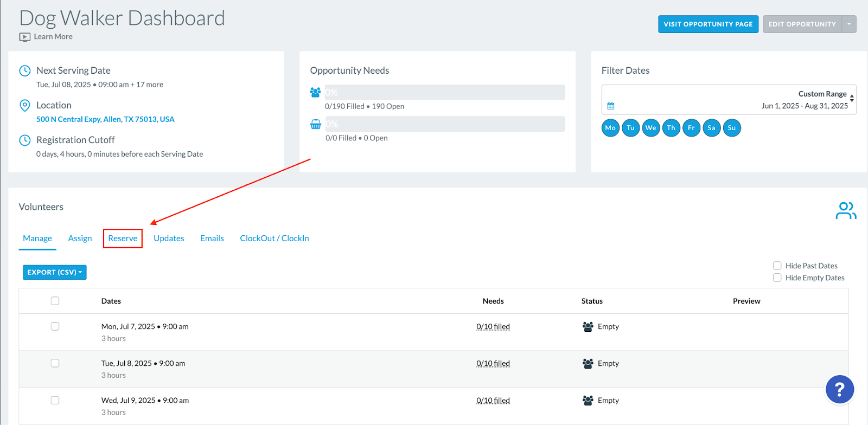This screenshot has height=425, width=868.
Task: Click the volunteers 0% progress bar
Action: click(x=445, y=92)
